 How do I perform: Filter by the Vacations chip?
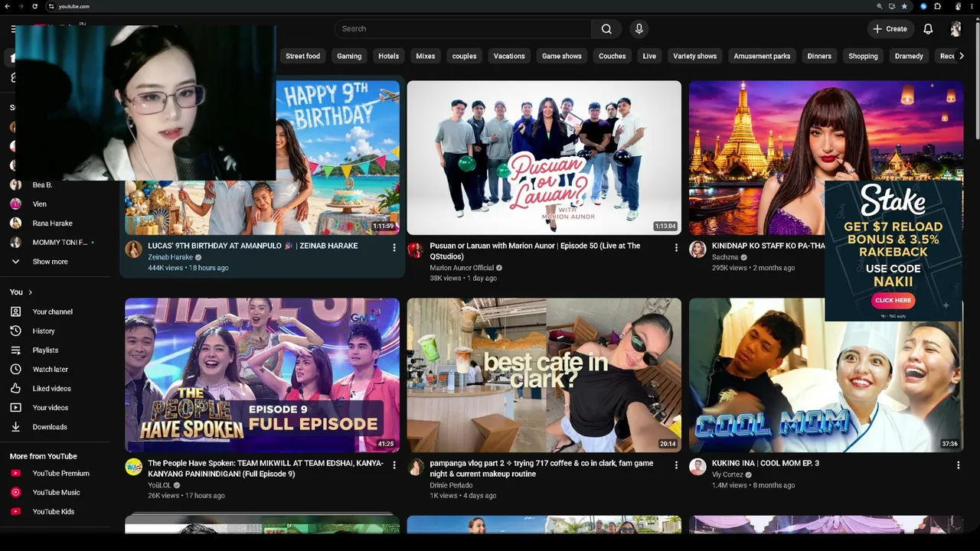click(509, 56)
